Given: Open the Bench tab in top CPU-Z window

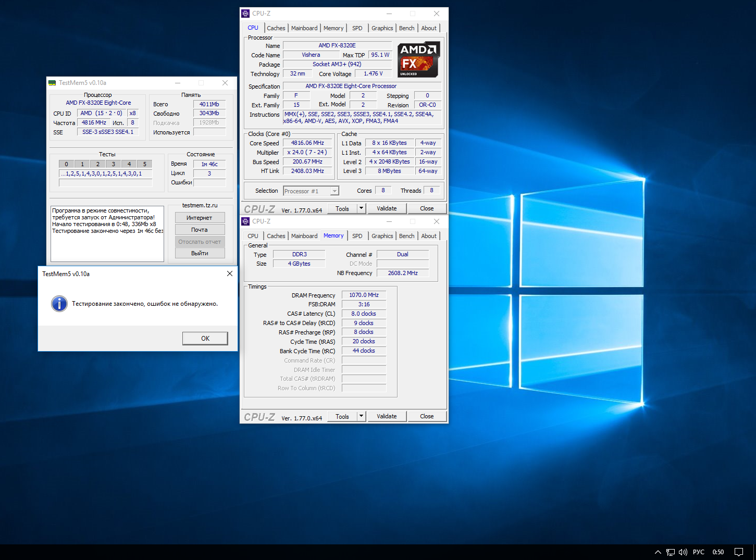Looking at the screenshot, I should (x=407, y=28).
